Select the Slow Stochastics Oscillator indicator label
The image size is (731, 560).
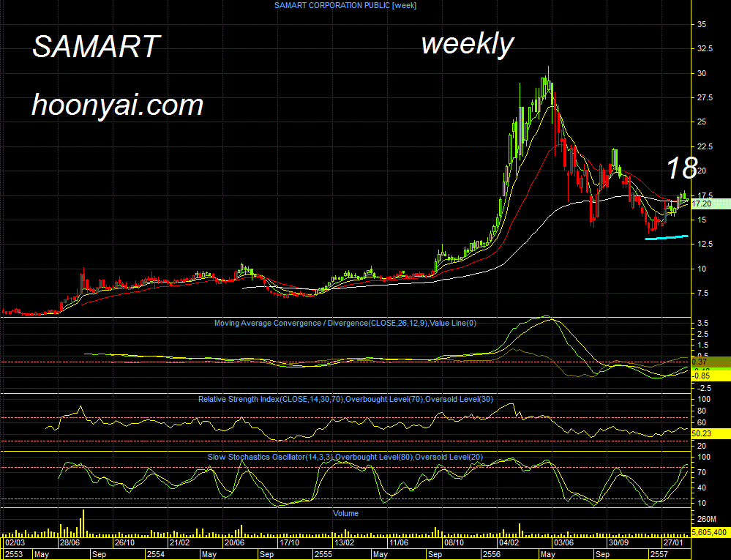(345, 457)
